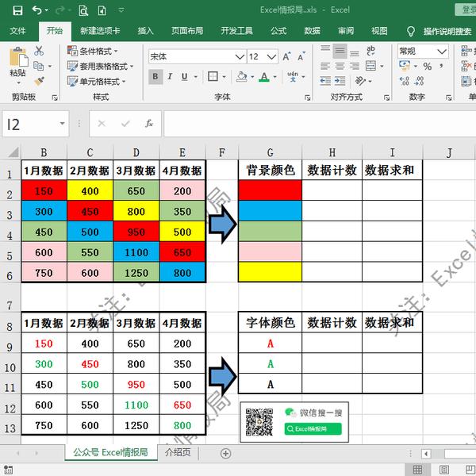Increase decimal places
This screenshot has width=476, height=476.
pos(405,81)
